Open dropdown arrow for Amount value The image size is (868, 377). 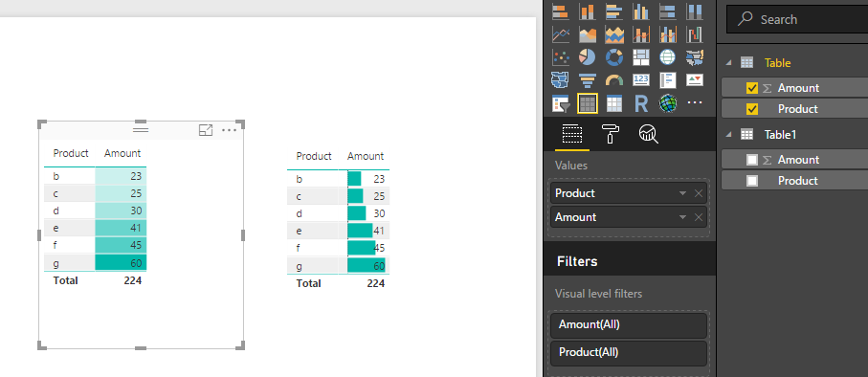pyautogui.click(x=682, y=217)
